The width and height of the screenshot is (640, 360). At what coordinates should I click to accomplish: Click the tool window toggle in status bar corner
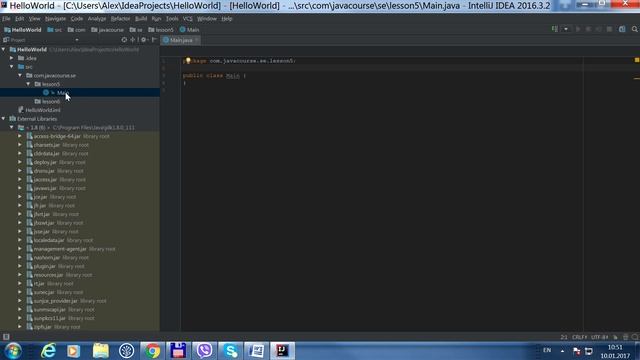click(6, 337)
